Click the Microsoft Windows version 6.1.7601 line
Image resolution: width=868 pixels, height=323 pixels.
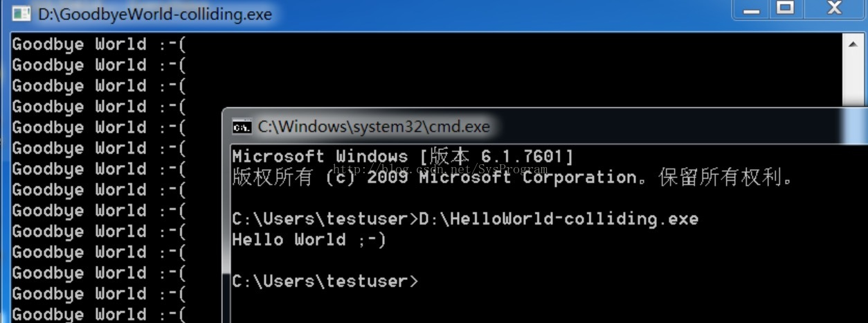click(x=403, y=157)
